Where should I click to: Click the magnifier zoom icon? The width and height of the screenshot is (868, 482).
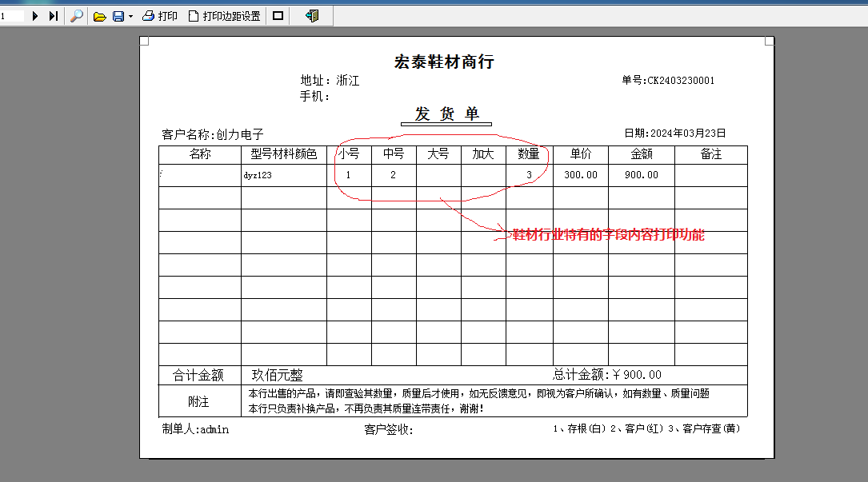77,16
